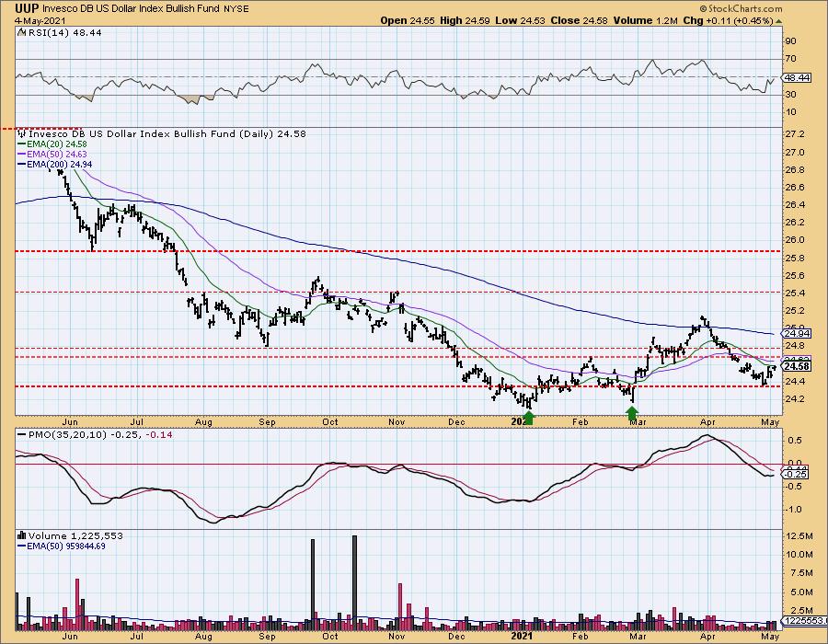Click the 26.0 price axis label
This screenshot has height=644, width=828.
795,239
